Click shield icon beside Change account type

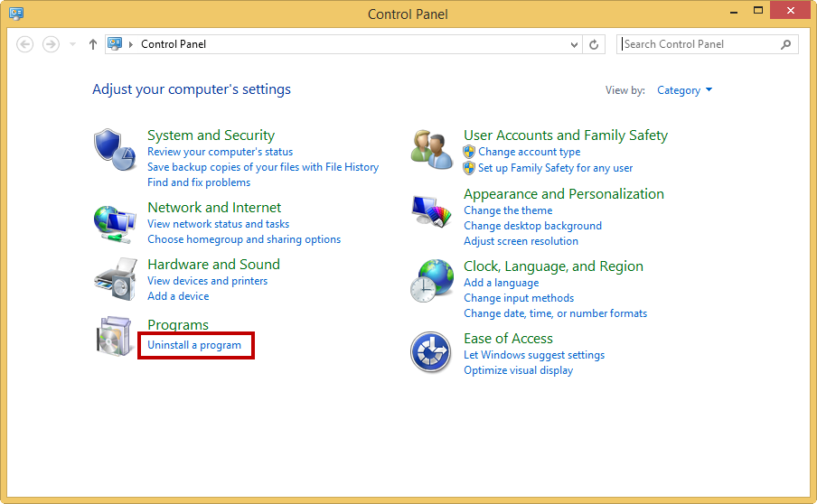(469, 152)
